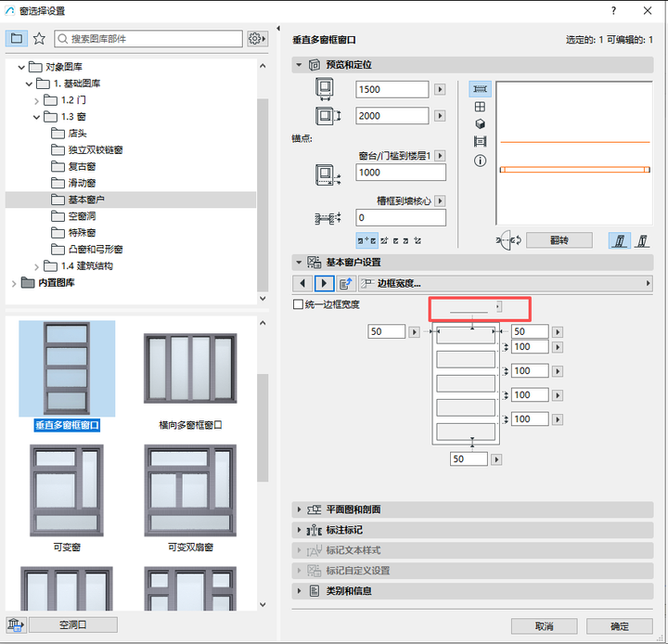
Task: Click the window width dimension icon
Action: coord(325,89)
